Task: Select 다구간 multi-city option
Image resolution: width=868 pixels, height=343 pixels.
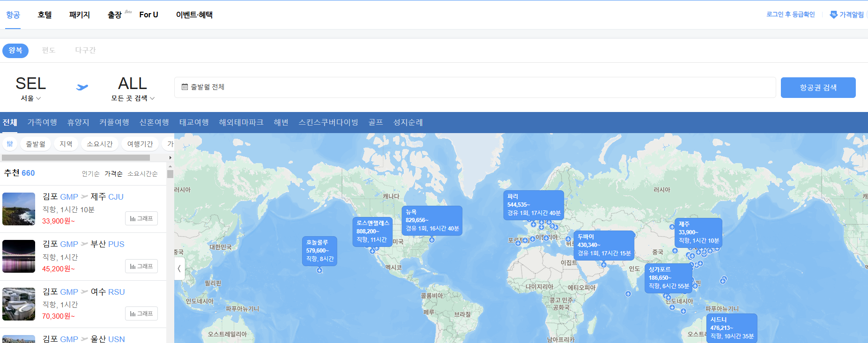Action: point(85,50)
